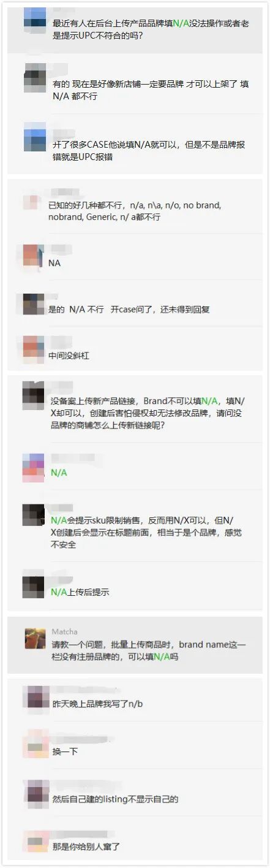Click avatar next to 'N/A上传后提示' message
Viewport: 270px width, 868px height.
[x=33, y=585]
